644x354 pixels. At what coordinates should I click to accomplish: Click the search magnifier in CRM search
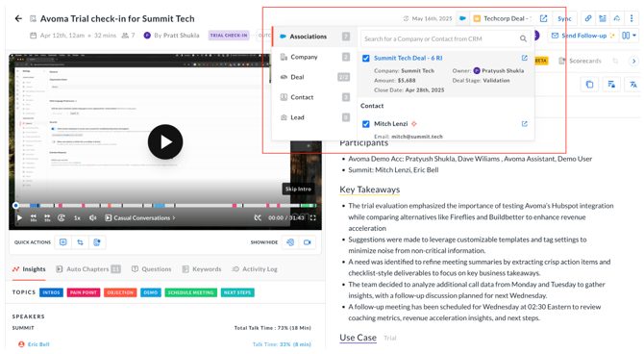click(523, 38)
